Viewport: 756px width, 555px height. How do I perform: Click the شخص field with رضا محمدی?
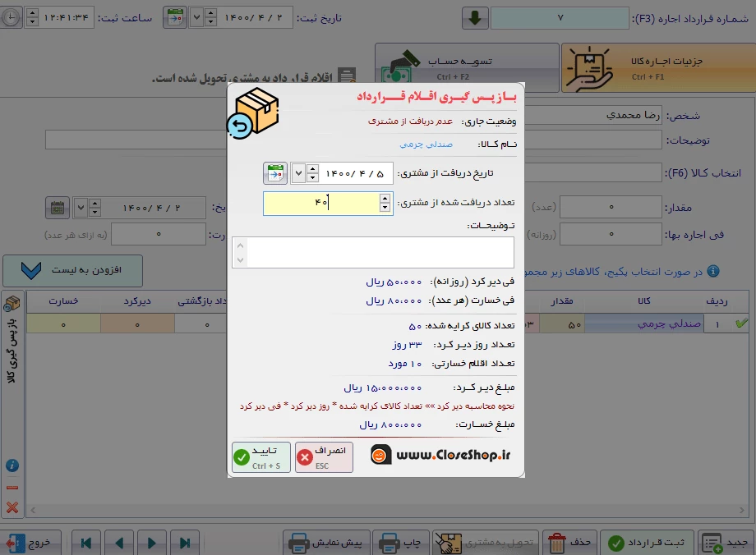[593, 116]
